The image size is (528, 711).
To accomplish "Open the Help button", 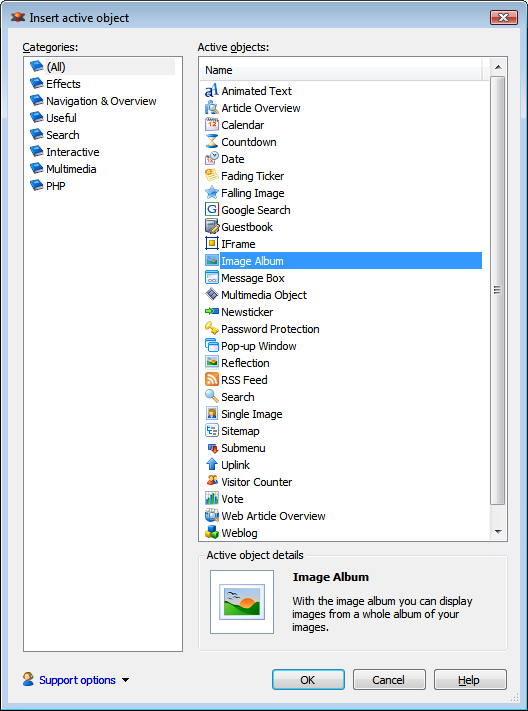I will 469,680.
